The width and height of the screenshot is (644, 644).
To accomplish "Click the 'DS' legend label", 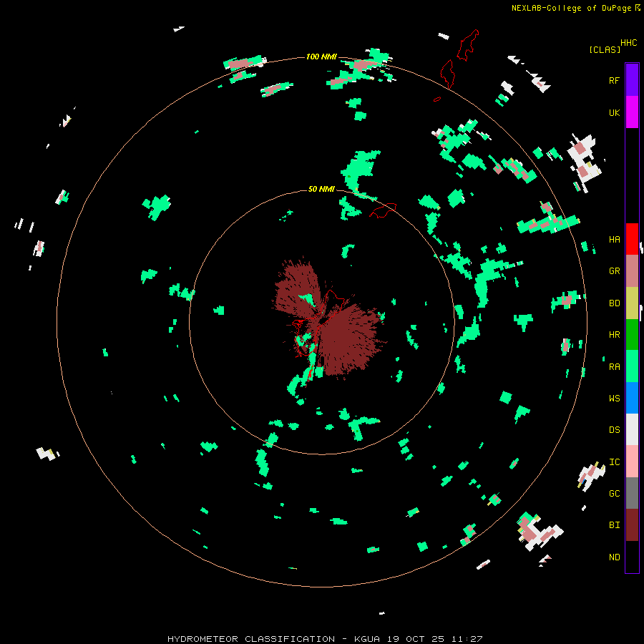I will [x=614, y=430].
